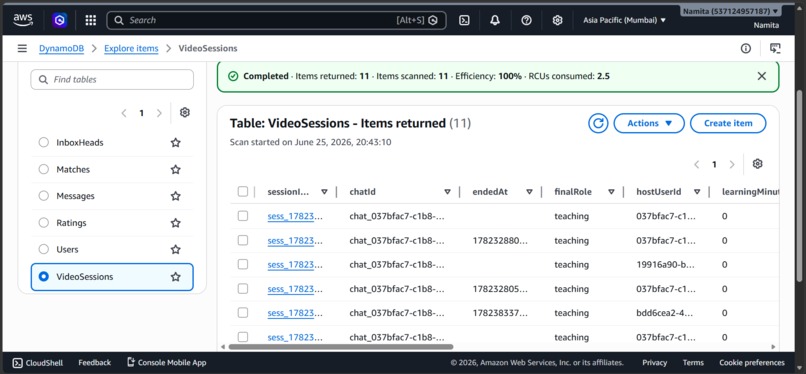Favorite the Users table star

point(176,249)
